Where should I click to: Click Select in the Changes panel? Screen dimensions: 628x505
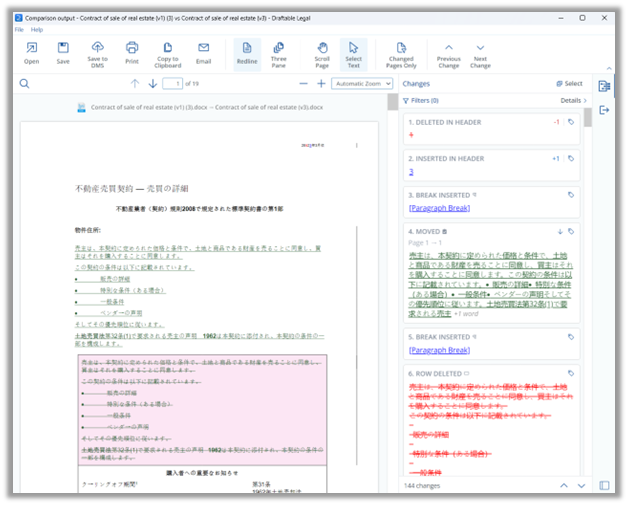tap(570, 83)
